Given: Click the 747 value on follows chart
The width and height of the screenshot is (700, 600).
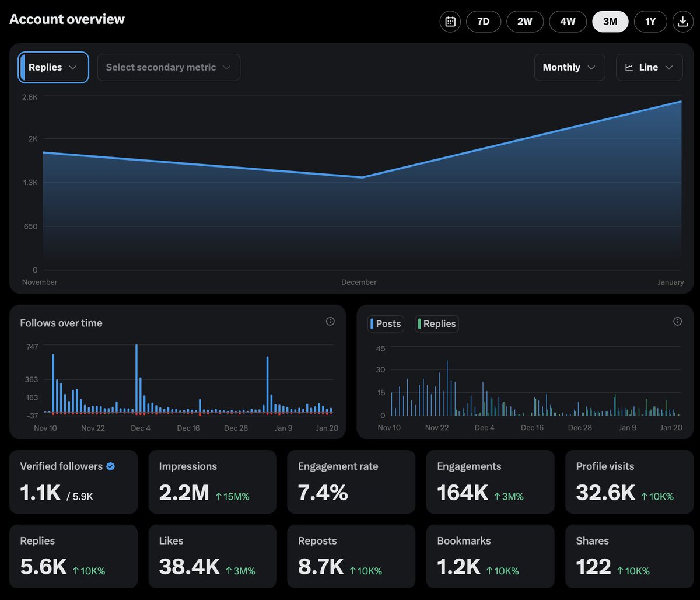Looking at the screenshot, I should 32,347.
